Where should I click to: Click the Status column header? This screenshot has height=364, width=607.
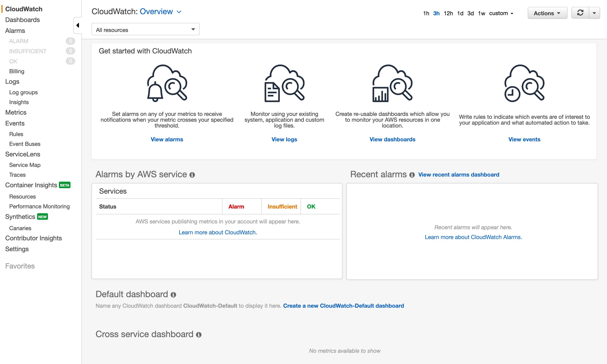coord(108,207)
